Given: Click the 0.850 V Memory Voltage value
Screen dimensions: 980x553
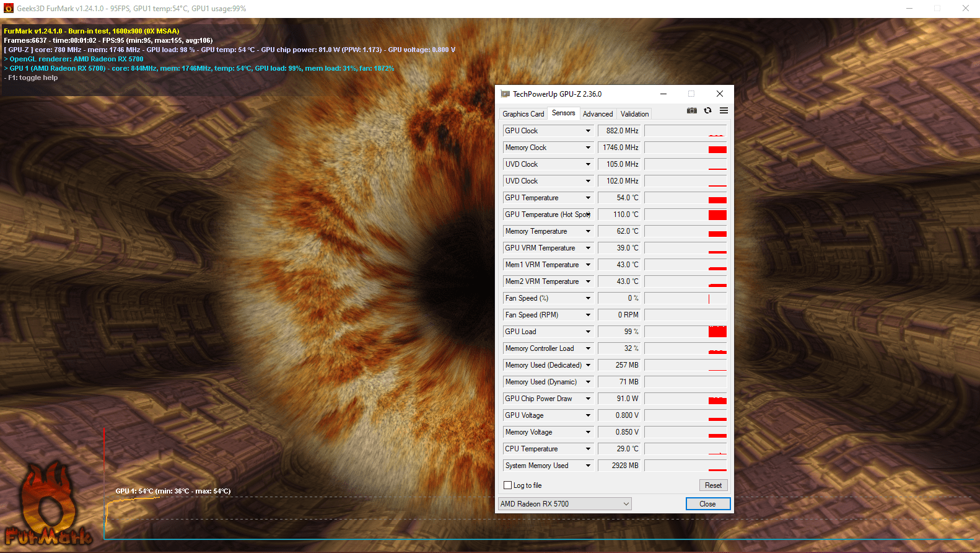Looking at the screenshot, I should 619,432.
